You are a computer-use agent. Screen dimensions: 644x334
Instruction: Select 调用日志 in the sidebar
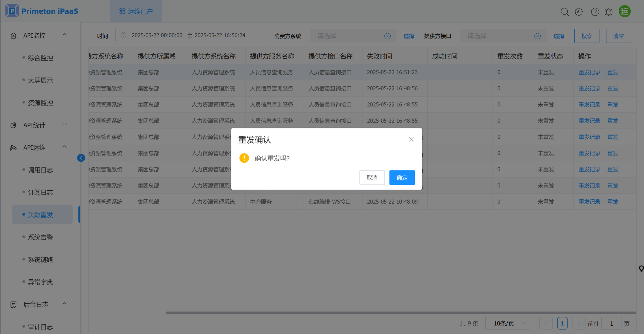40,170
